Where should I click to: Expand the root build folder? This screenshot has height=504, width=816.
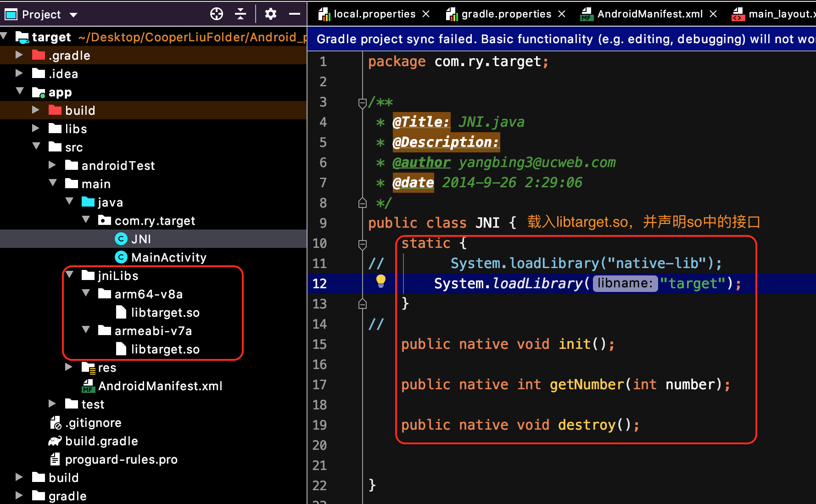tap(19, 477)
